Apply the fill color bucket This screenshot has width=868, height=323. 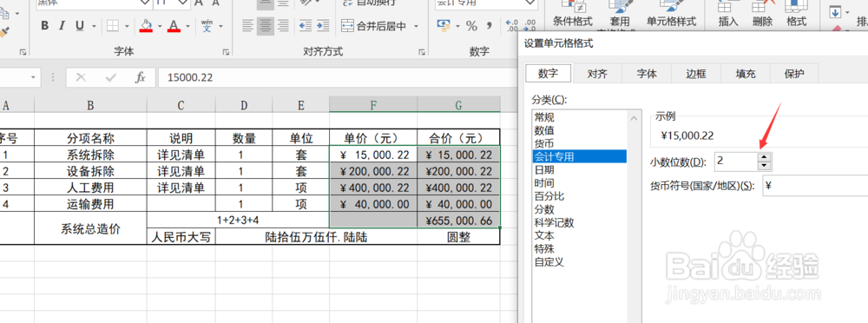146,25
